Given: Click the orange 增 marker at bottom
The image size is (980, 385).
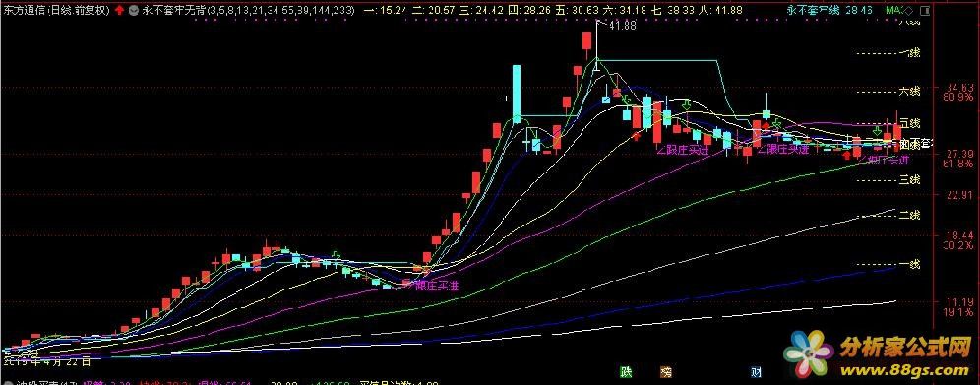Looking at the screenshot, I should (x=667, y=372).
